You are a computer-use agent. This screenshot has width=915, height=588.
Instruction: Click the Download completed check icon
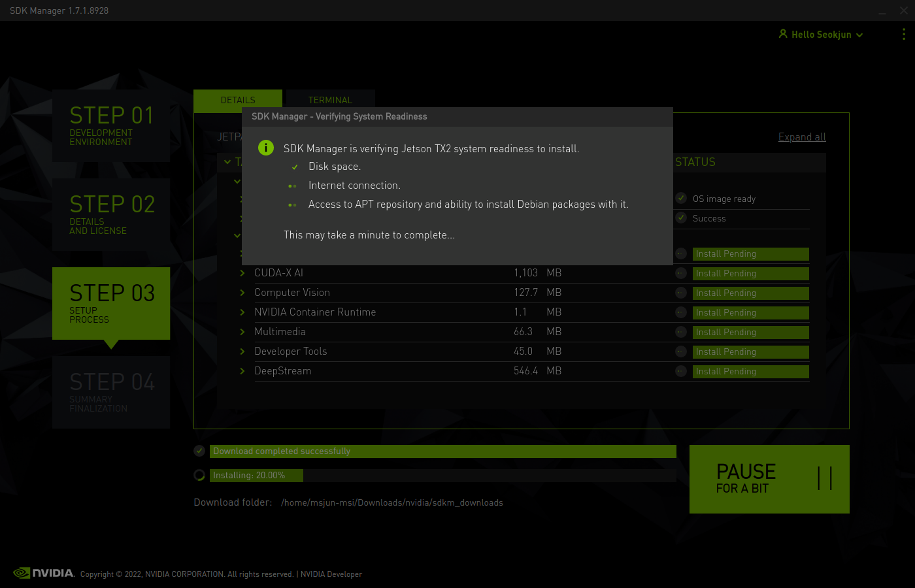(x=199, y=451)
